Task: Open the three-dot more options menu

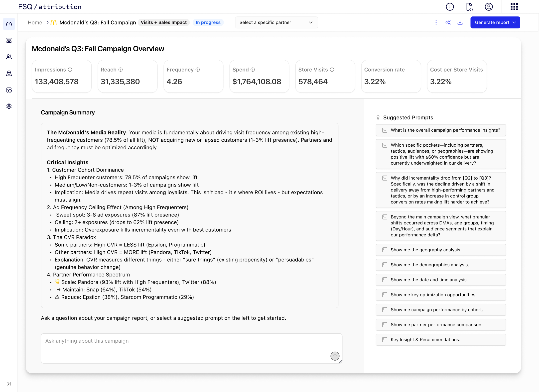Action: (436, 22)
